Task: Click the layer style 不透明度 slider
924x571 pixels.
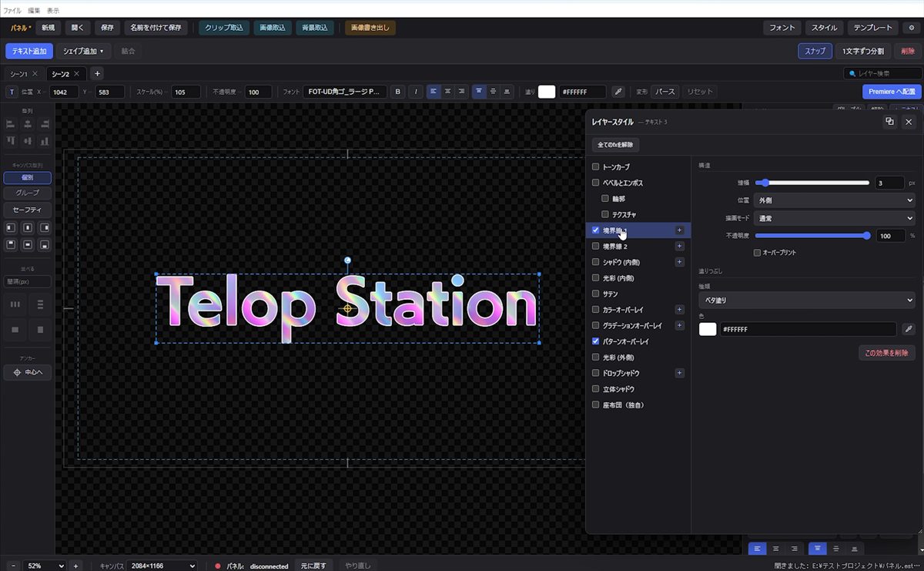Action: [x=812, y=236]
